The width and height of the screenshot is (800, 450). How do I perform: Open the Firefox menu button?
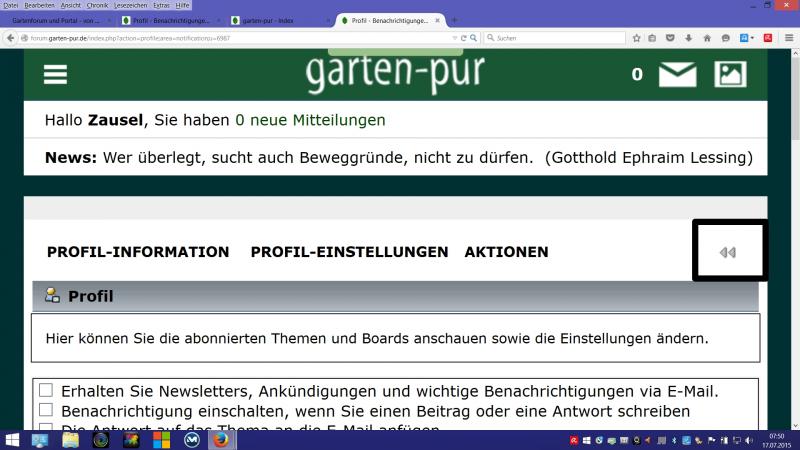tap(787, 38)
